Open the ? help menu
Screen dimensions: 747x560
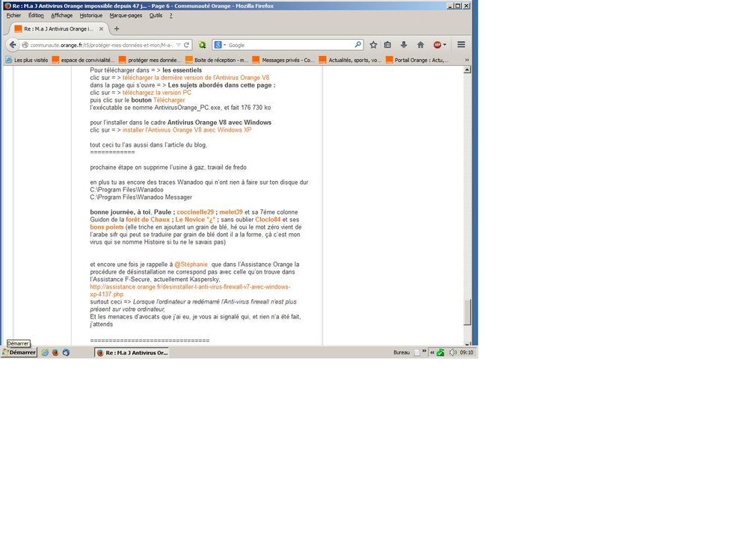point(171,15)
